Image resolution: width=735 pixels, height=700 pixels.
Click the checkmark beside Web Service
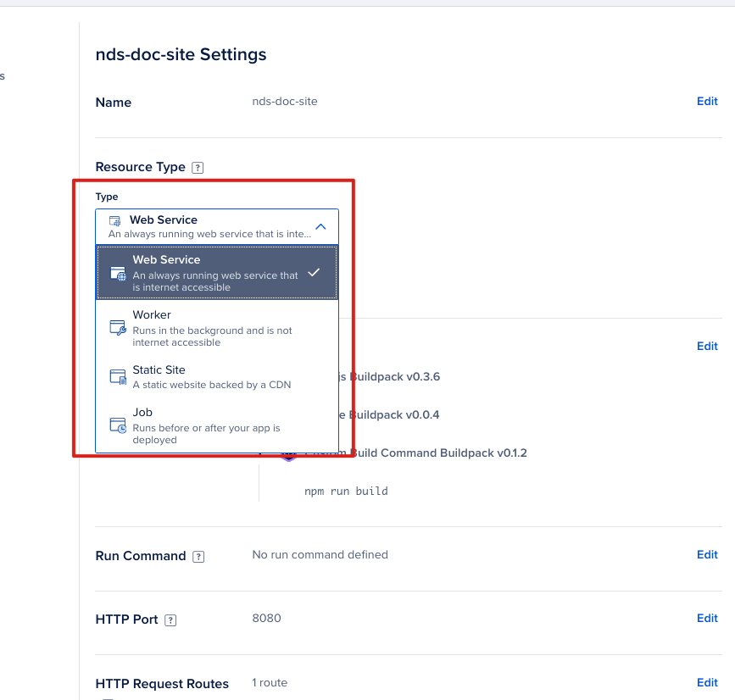[x=314, y=272]
